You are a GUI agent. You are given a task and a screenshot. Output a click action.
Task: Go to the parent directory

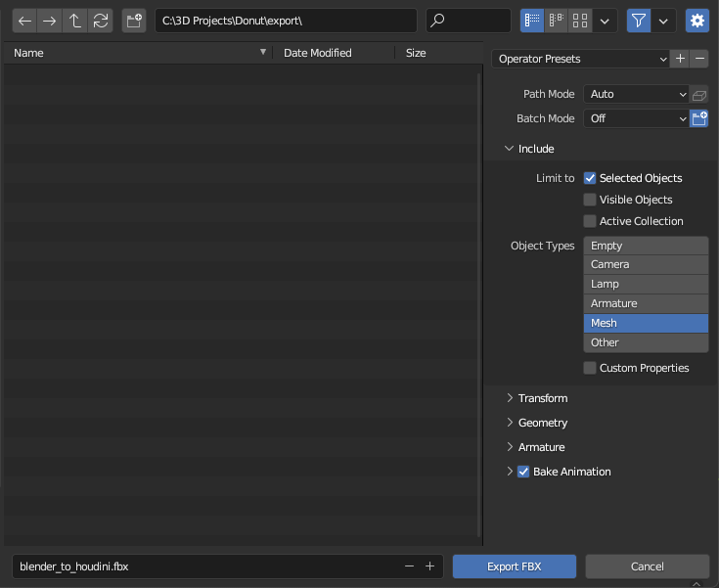pyautogui.click(x=75, y=21)
